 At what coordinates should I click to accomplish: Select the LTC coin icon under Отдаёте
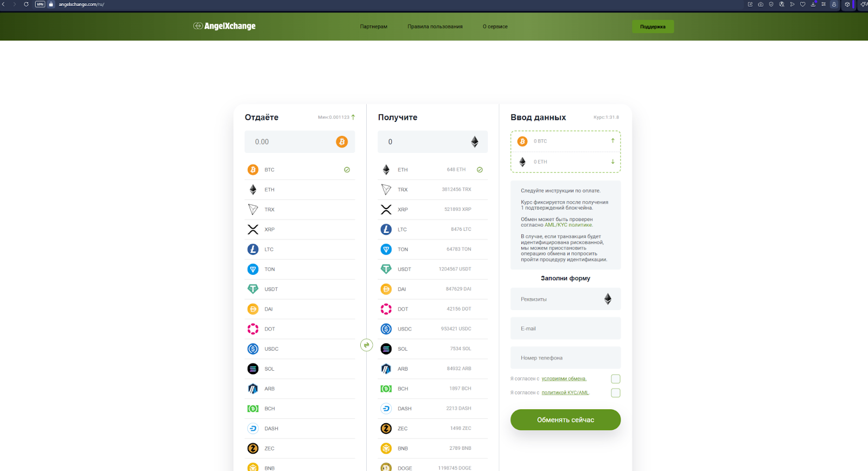pyautogui.click(x=253, y=249)
